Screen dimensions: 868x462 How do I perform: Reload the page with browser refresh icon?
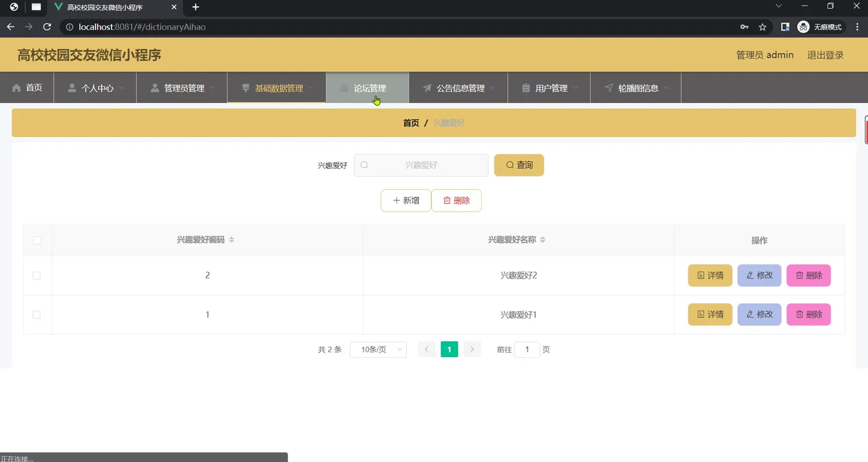pyautogui.click(x=46, y=27)
